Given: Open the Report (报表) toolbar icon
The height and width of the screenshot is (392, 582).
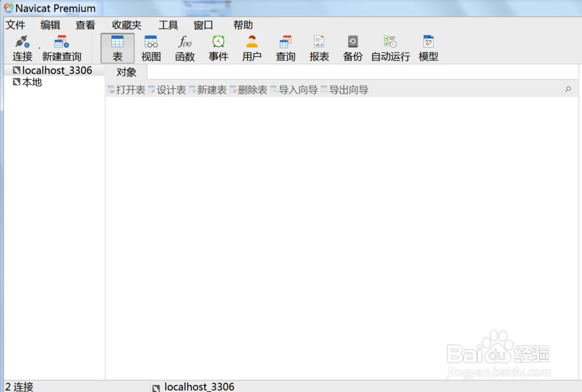Looking at the screenshot, I should pyautogui.click(x=319, y=41).
